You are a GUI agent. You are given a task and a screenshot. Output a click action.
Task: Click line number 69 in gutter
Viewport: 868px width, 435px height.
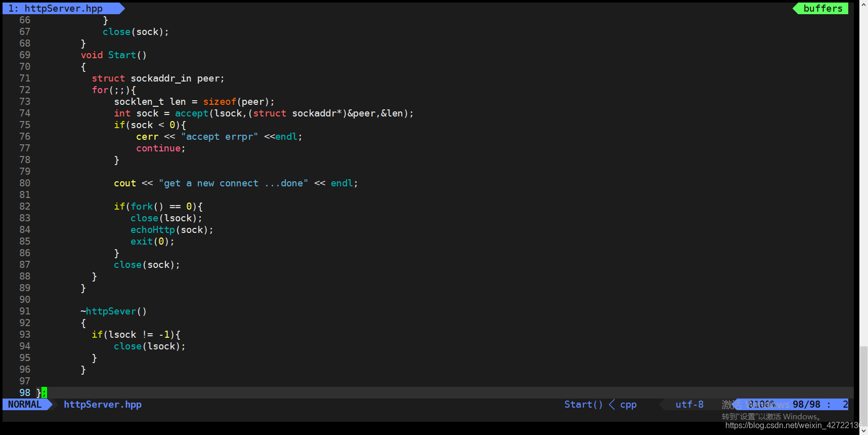click(x=25, y=55)
